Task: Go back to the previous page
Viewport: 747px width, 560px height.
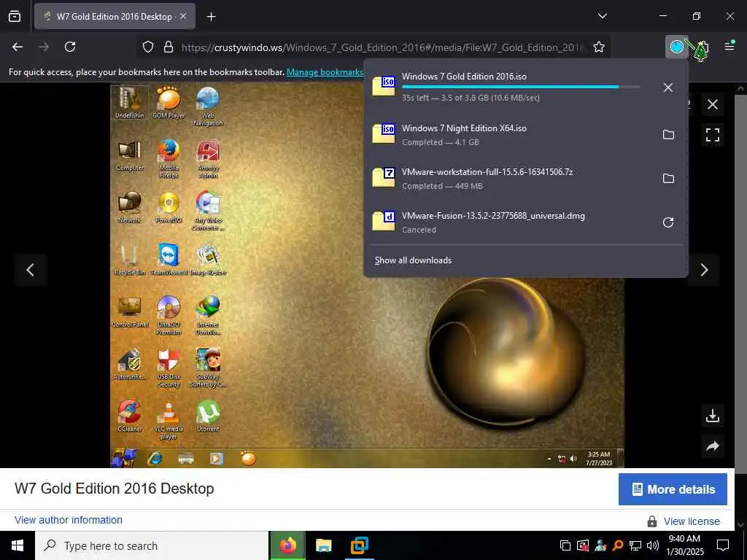Action: pos(18,47)
